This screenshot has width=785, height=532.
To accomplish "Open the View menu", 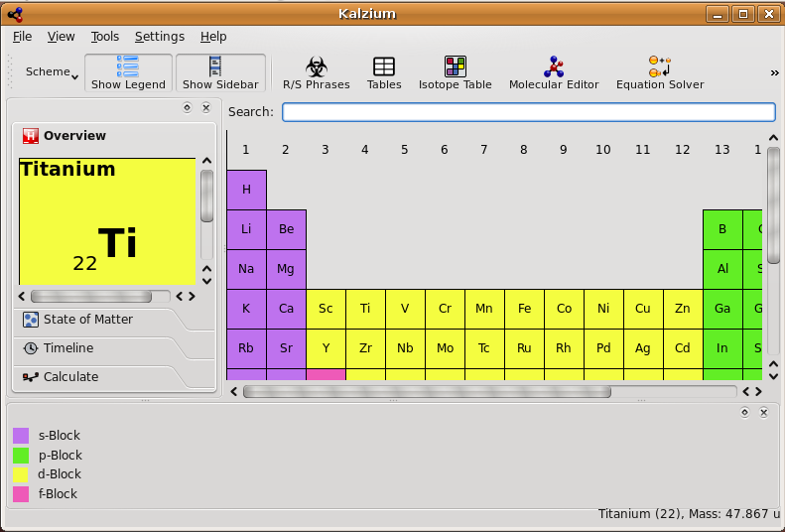I will point(62,37).
